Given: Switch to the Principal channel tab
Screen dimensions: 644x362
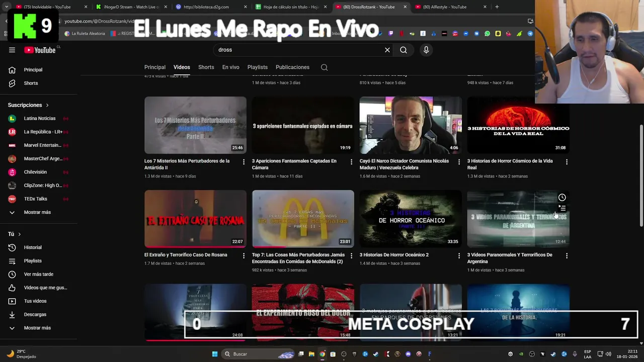Looking at the screenshot, I should [x=155, y=67].
